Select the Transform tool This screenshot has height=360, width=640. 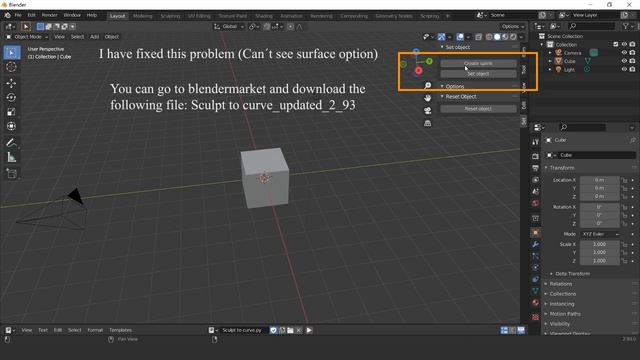click(x=11, y=126)
